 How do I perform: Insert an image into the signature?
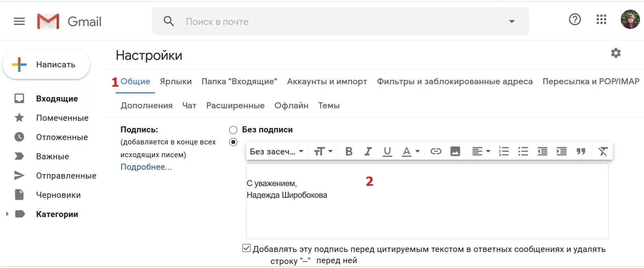tap(455, 151)
